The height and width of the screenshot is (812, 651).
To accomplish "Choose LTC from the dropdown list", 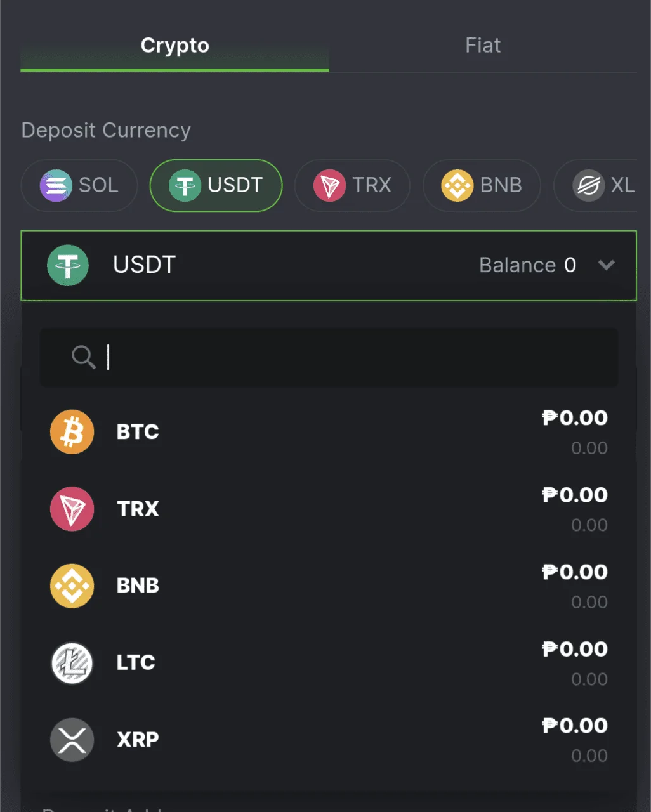I will point(329,663).
